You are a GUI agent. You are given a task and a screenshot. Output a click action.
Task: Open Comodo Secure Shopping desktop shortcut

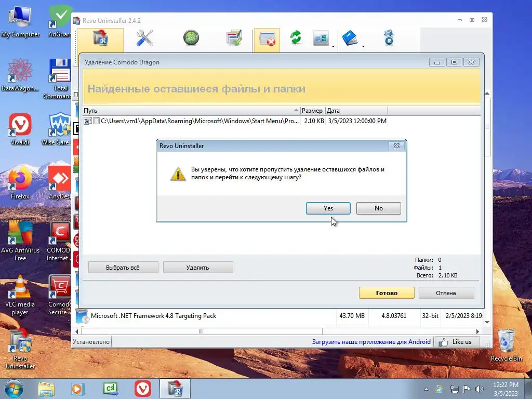[60, 295]
